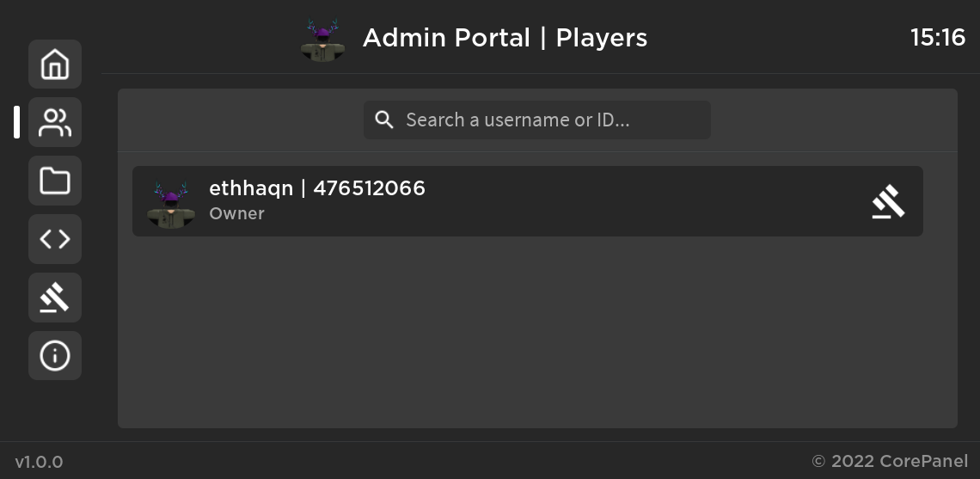Focus the username or ID search field
Image resolution: width=980 pixels, height=479 pixels.
point(537,120)
